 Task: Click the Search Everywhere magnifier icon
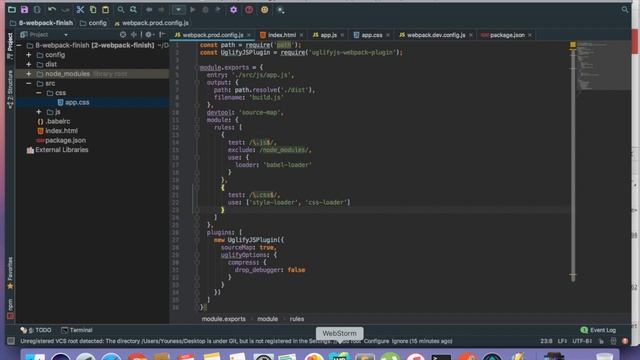[625, 9]
